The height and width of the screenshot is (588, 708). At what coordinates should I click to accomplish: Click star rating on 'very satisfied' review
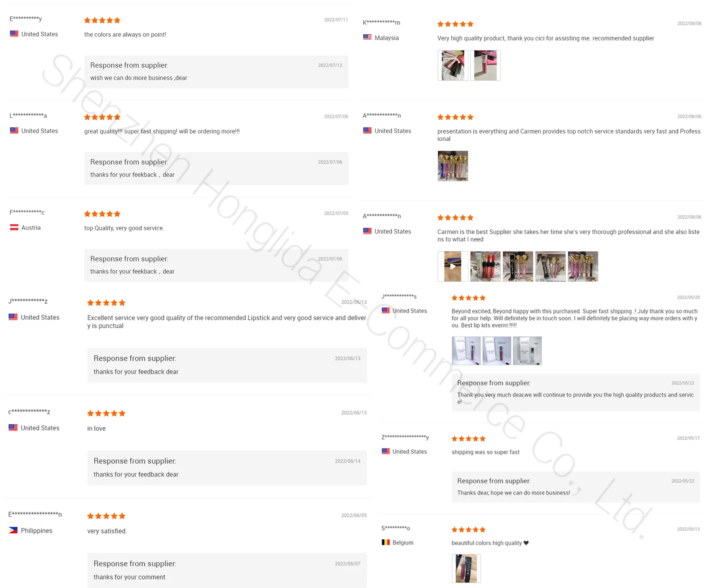pyautogui.click(x=106, y=516)
